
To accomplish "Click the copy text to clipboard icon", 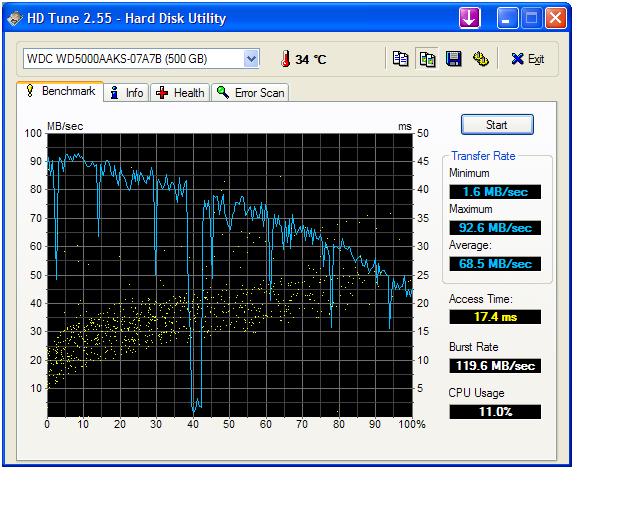I will point(401,59).
